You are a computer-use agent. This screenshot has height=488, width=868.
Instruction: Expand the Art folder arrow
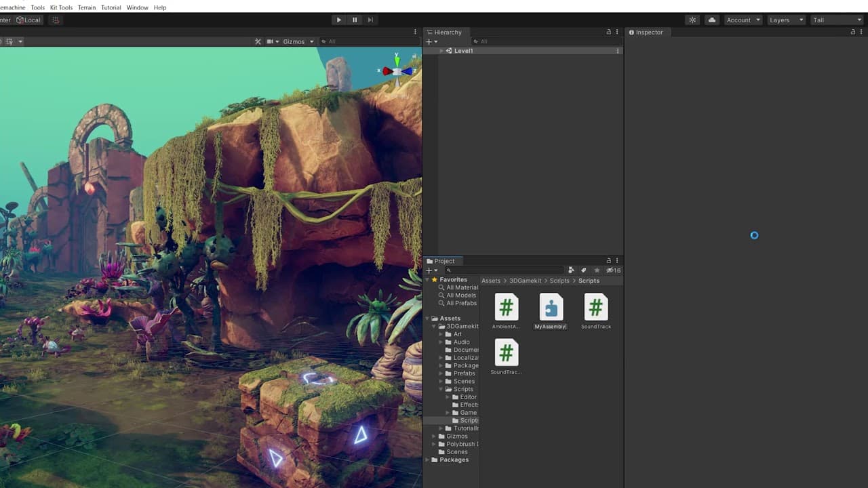[441, 334]
